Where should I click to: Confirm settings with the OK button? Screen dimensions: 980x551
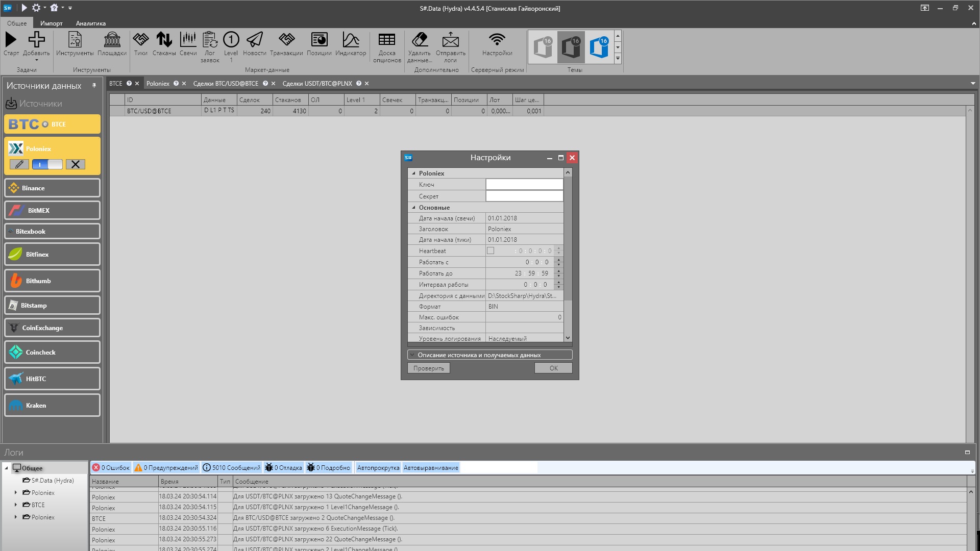tap(553, 368)
